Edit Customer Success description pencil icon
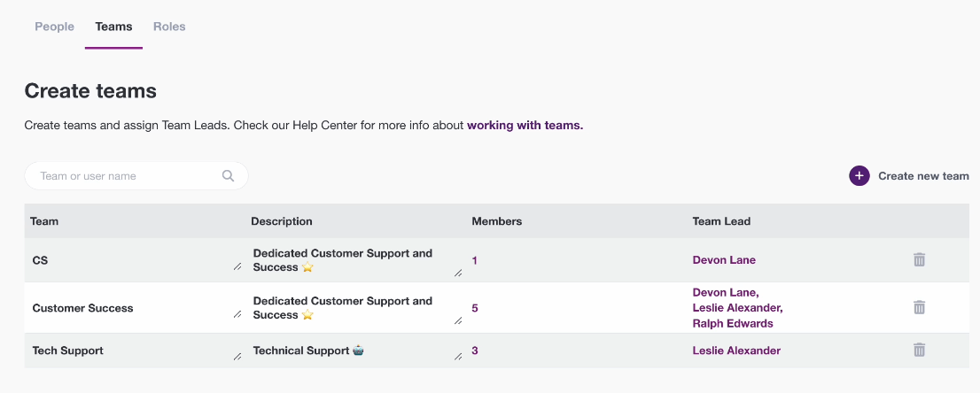The image size is (980, 393). pyautogui.click(x=458, y=320)
